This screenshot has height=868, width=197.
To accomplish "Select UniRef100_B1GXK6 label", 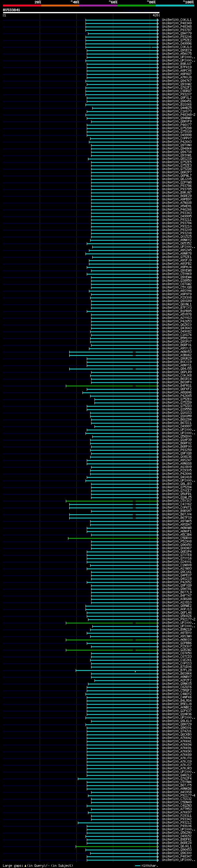I will (x=176, y=104).
